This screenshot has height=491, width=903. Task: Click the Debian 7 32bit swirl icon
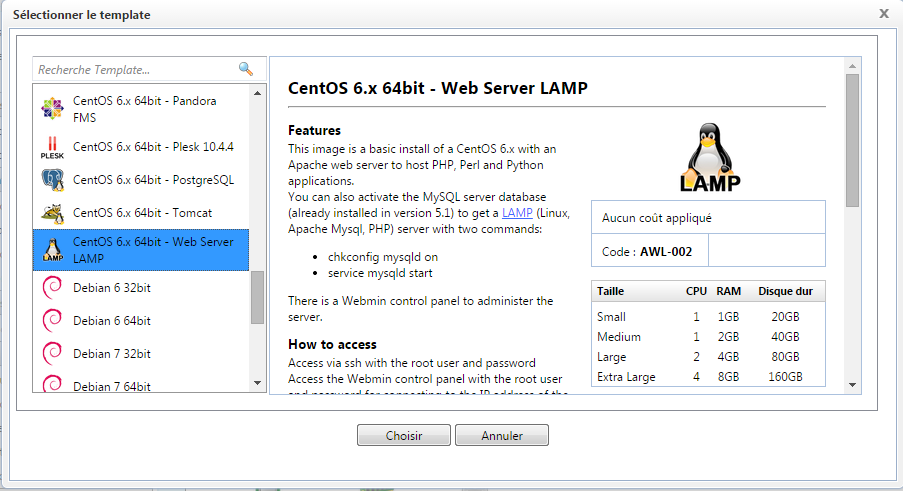point(52,353)
